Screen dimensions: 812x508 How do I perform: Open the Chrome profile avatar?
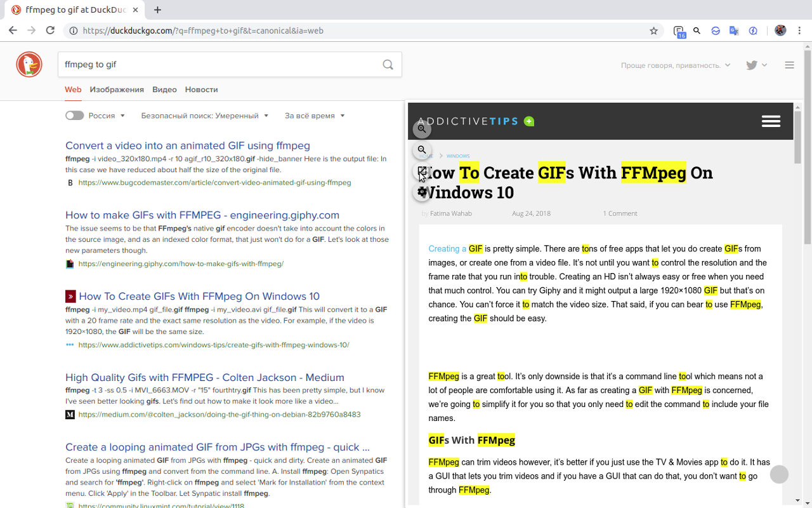tap(780, 30)
